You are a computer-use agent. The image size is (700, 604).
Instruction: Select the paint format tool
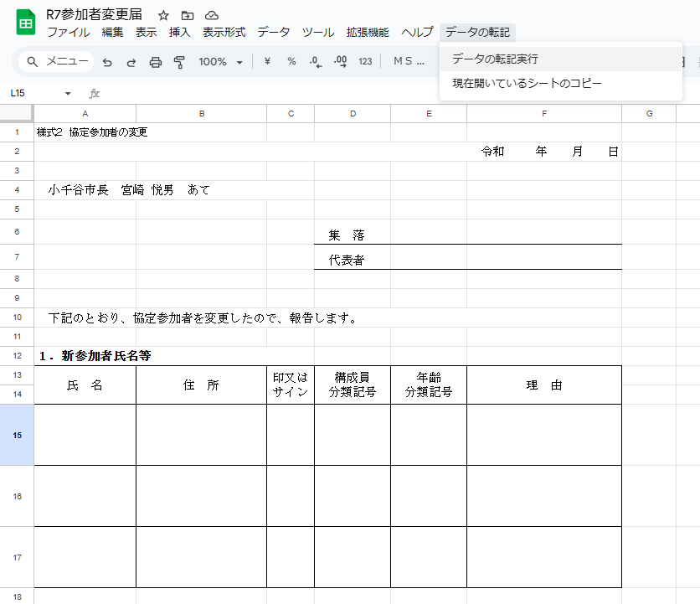179,62
